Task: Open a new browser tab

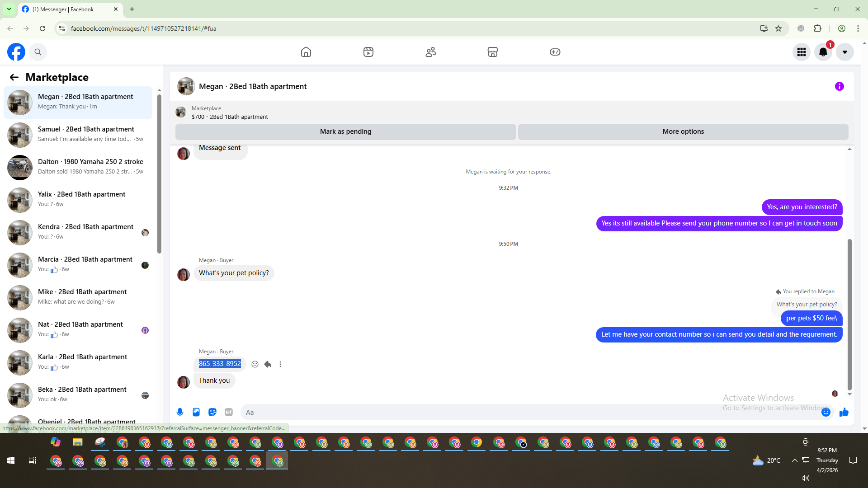Action: pos(132,9)
